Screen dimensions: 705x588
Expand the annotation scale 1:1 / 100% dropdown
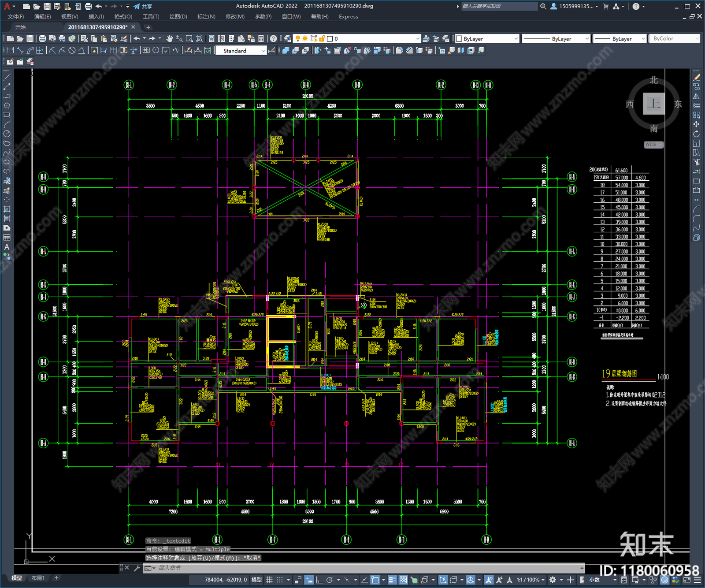pos(531,580)
